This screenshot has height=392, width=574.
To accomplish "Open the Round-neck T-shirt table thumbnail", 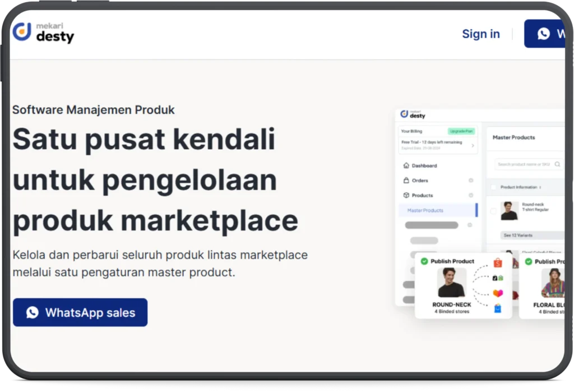I will (509, 211).
